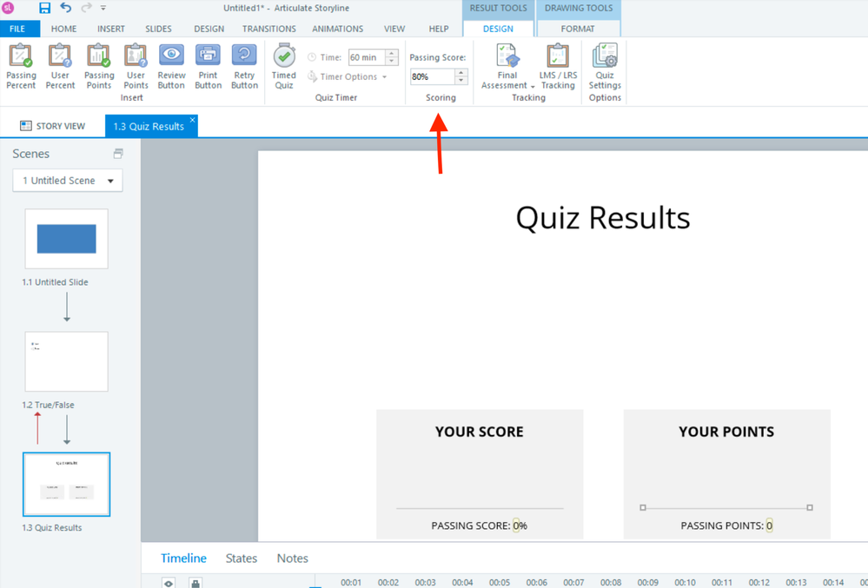This screenshot has height=588, width=868.
Task: Select the 1.2 True/False slide thumbnail
Action: point(66,362)
